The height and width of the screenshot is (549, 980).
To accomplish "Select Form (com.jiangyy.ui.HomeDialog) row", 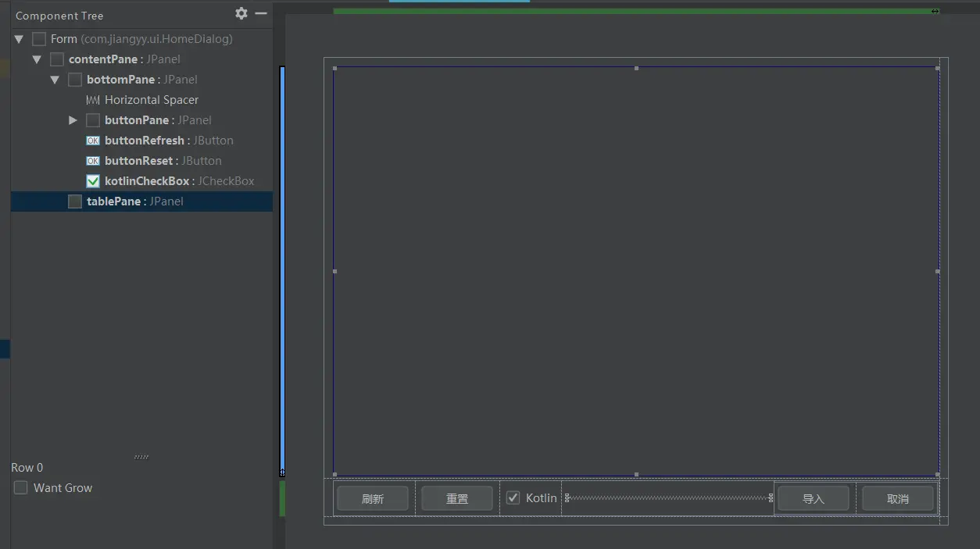I will pos(142,39).
